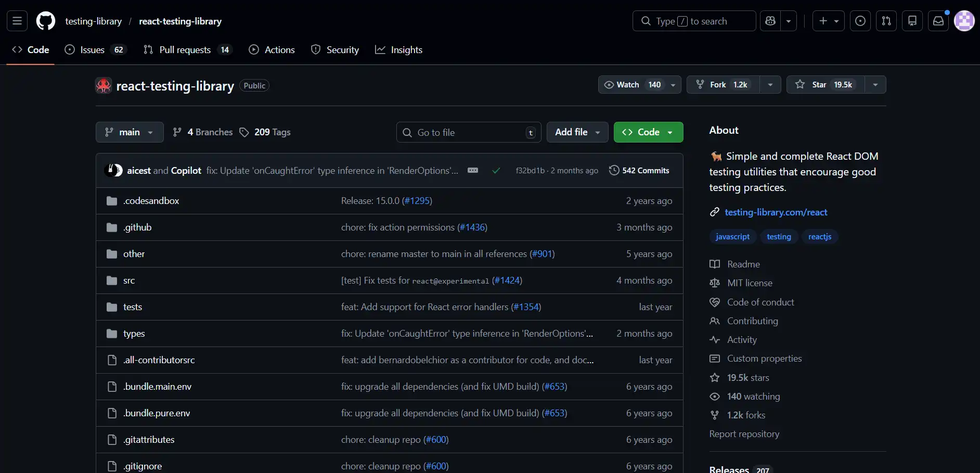The width and height of the screenshot is (980, 473).
Task: Click the Go to file search field
Action: [467, 132]
